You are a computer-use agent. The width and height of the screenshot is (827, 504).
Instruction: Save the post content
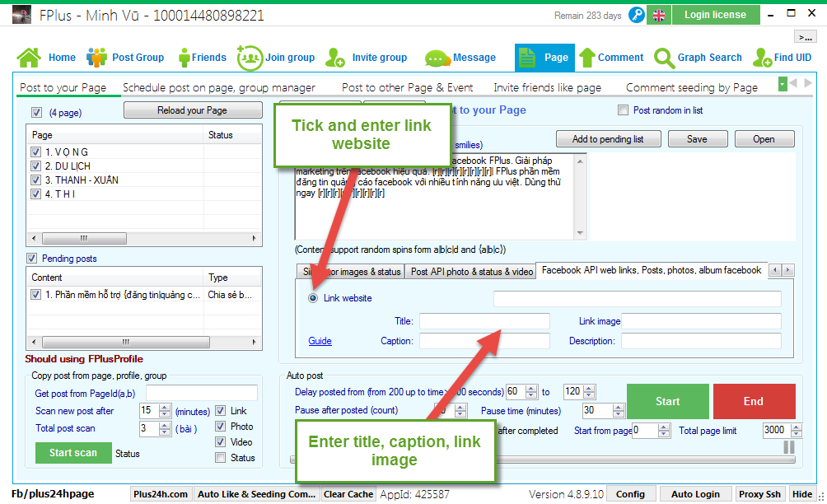tap(697, 139)
